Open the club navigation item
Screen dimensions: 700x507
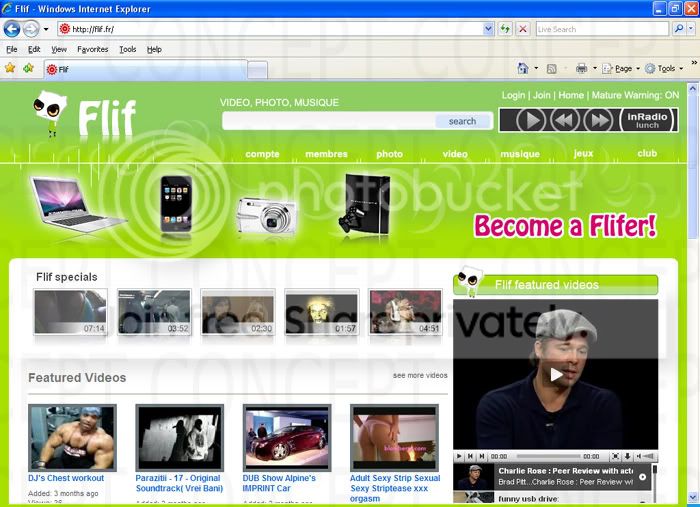tap(647, 153)
